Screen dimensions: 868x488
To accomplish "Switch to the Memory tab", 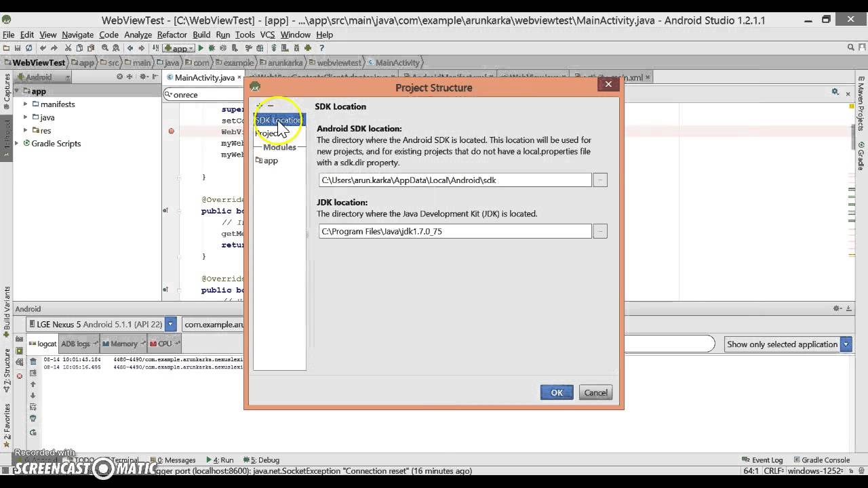I will click(123, 344).
